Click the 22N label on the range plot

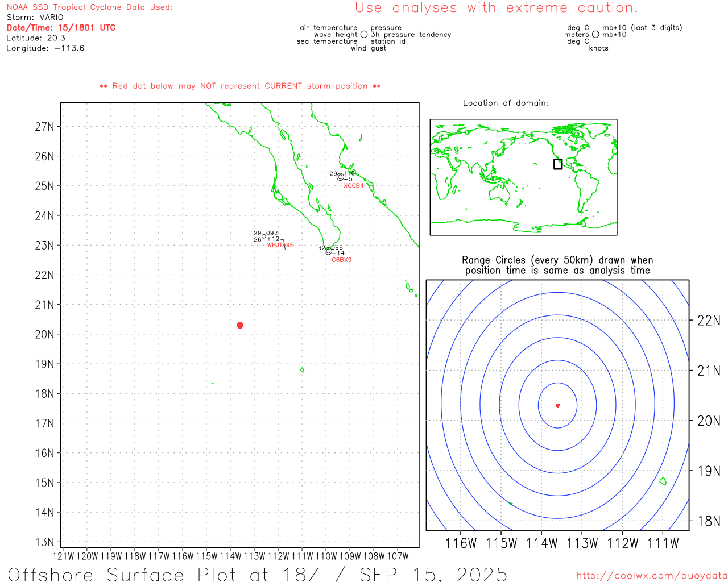coord(709,321)
